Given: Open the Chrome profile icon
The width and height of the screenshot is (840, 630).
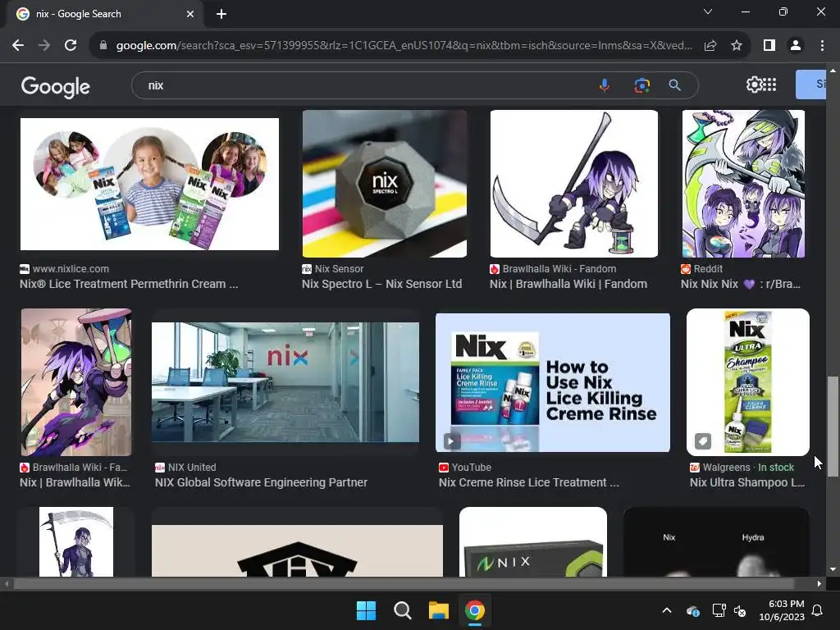Looking at the screenshot, I should pos(796,46).
